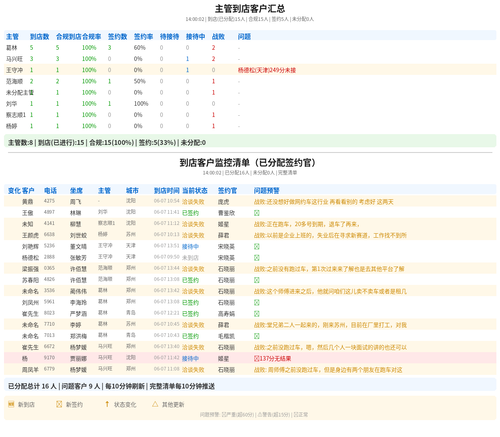The image size is (500, 437).
Task: Click arrival time 06-07 13:51
Action: [x=167, y=246]
